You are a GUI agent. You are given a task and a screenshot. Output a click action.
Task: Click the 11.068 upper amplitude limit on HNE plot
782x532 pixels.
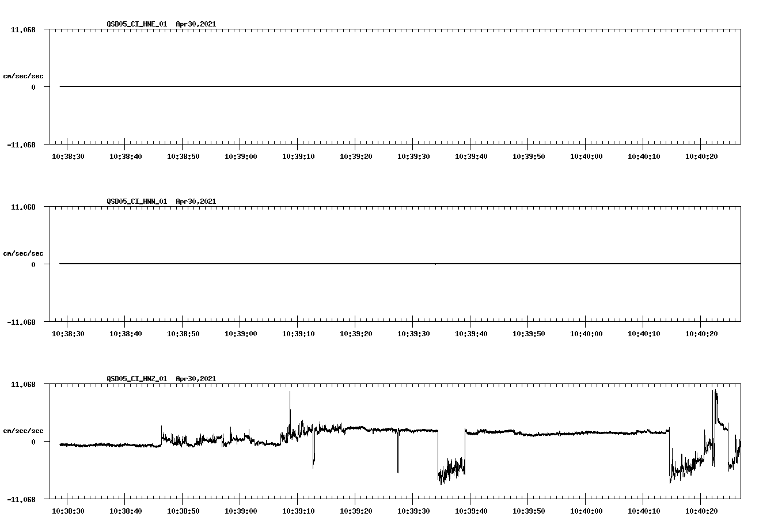tap(23, 29)
